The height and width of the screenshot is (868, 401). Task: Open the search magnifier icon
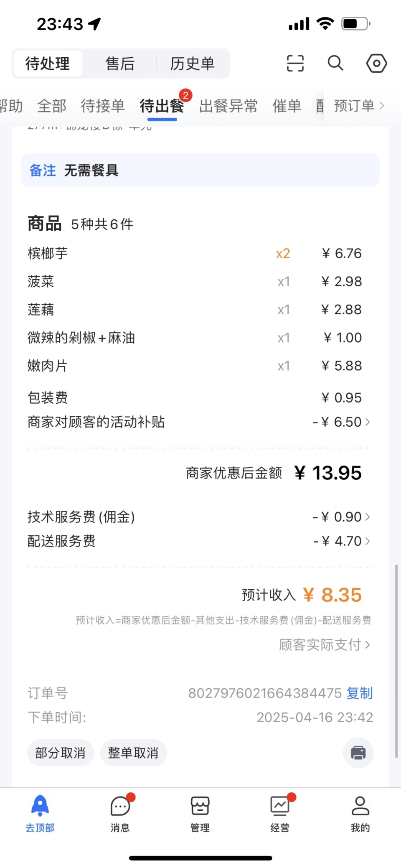click(x=335, y=64)
